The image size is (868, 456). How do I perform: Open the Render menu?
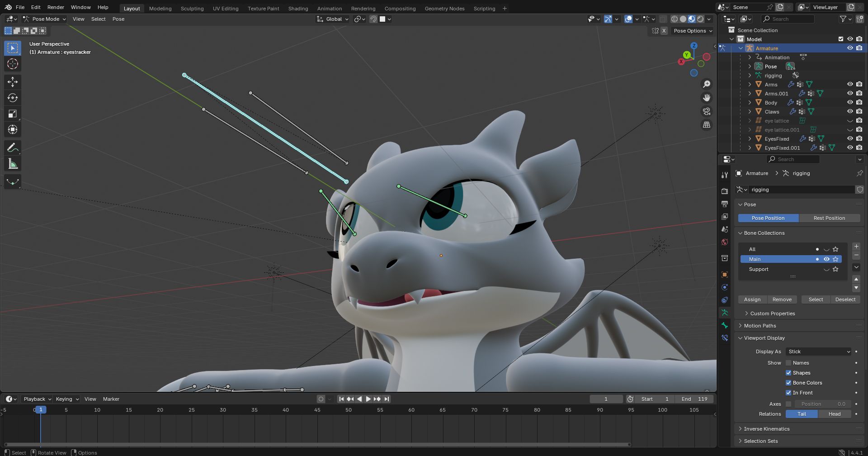(x=56, y=7)
